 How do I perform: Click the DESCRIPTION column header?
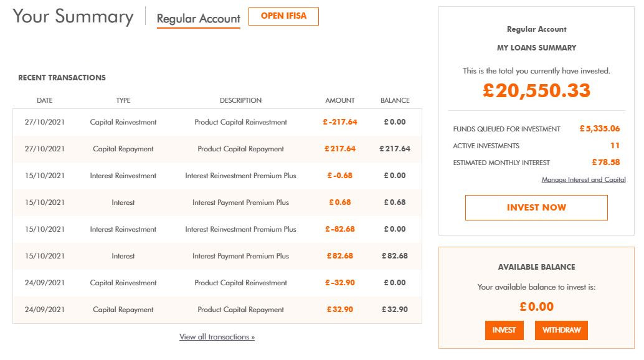(240, 100)
